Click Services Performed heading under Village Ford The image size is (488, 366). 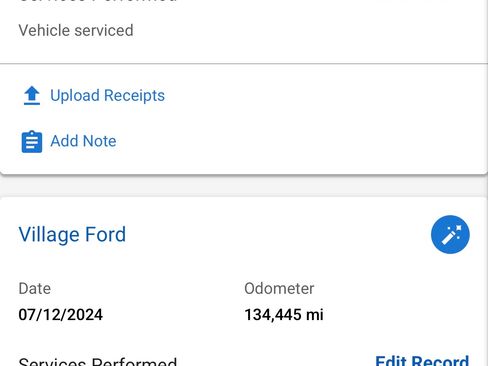pos(98,361)
